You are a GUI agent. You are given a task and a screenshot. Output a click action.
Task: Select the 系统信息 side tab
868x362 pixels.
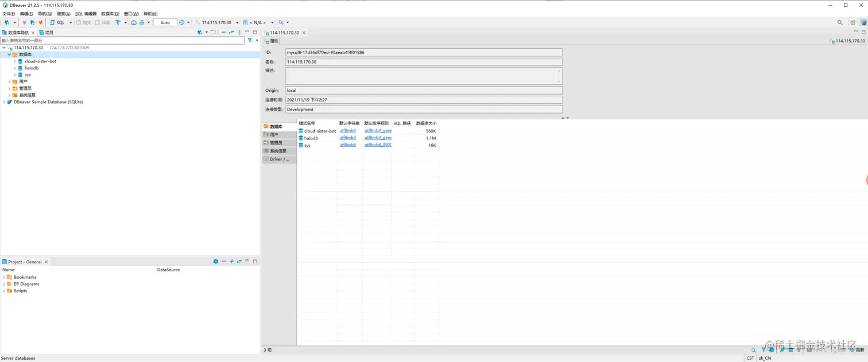click(x=279, y=151)
